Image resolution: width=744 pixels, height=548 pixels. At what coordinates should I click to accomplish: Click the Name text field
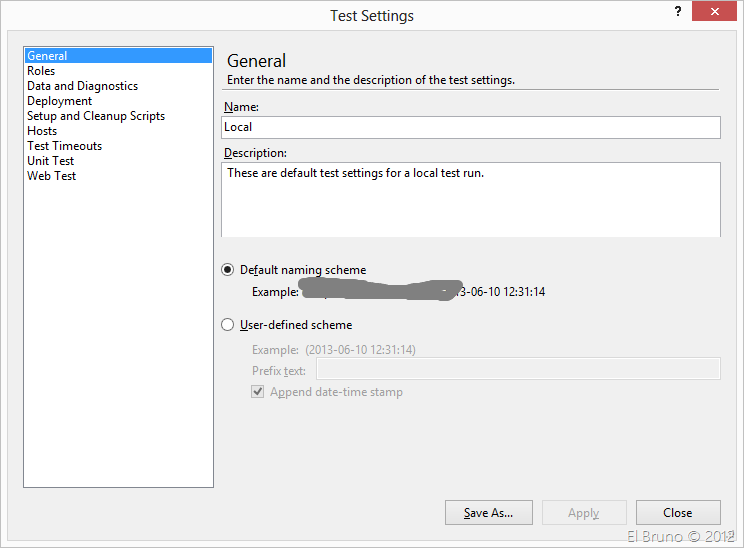470,127
